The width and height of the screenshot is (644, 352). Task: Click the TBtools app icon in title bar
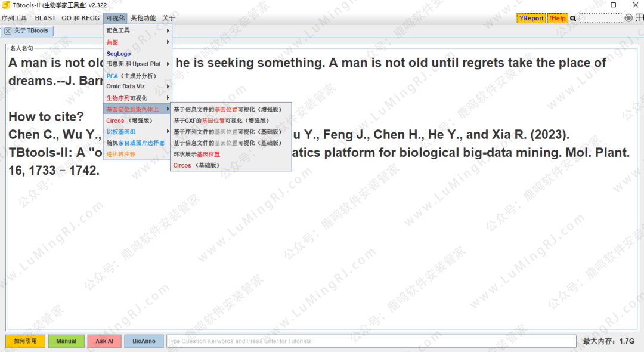(6, 5)
